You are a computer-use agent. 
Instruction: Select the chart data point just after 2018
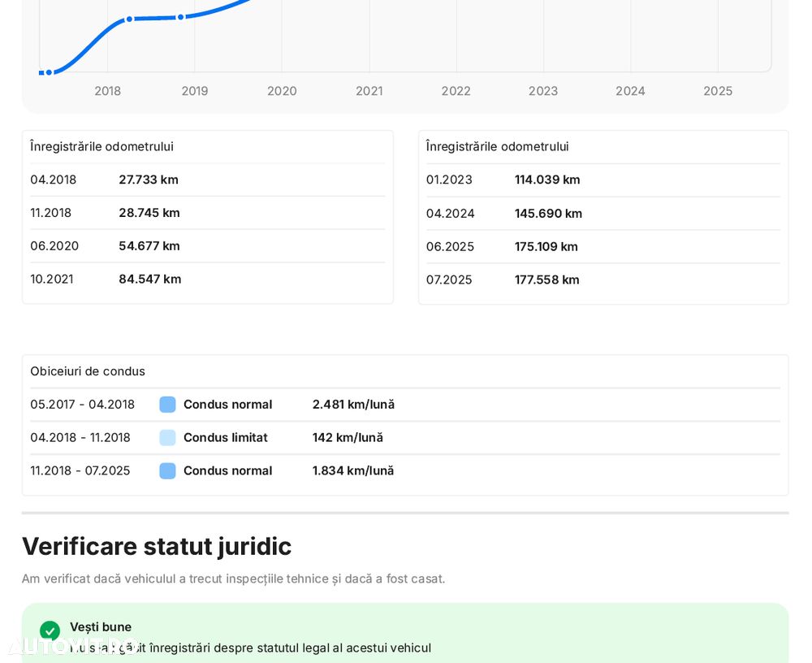click(x=129, y=19)
